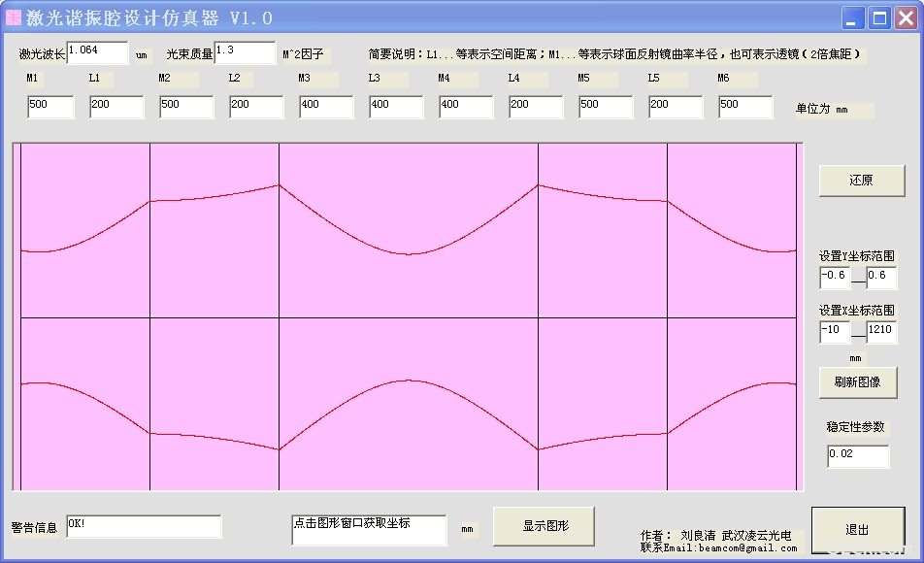Click the L3 input field

[396, 108]
